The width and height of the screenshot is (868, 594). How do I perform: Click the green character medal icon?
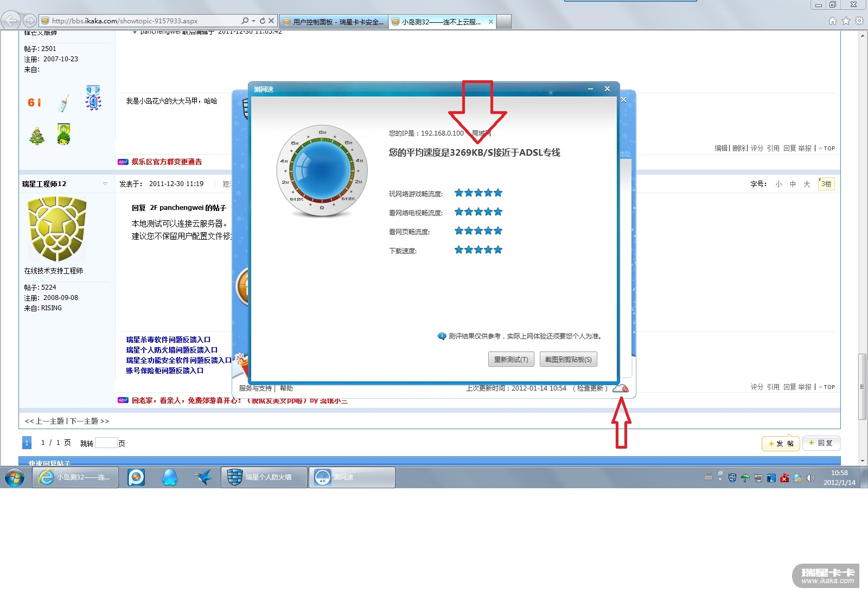[64, 134]
